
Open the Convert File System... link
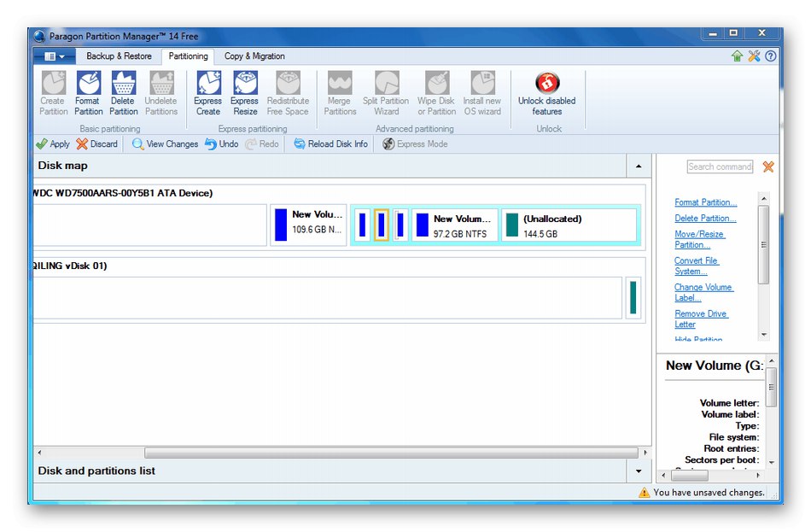tap(696, 266)
